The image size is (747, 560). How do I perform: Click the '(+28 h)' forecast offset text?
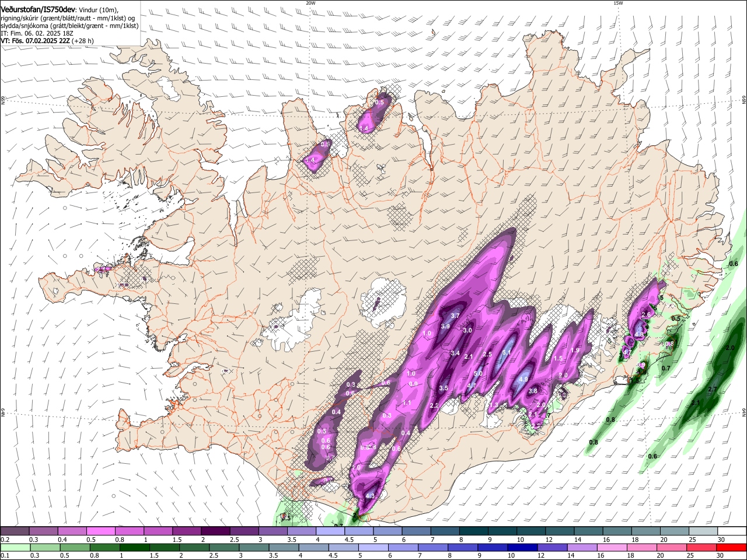point(83,41)
